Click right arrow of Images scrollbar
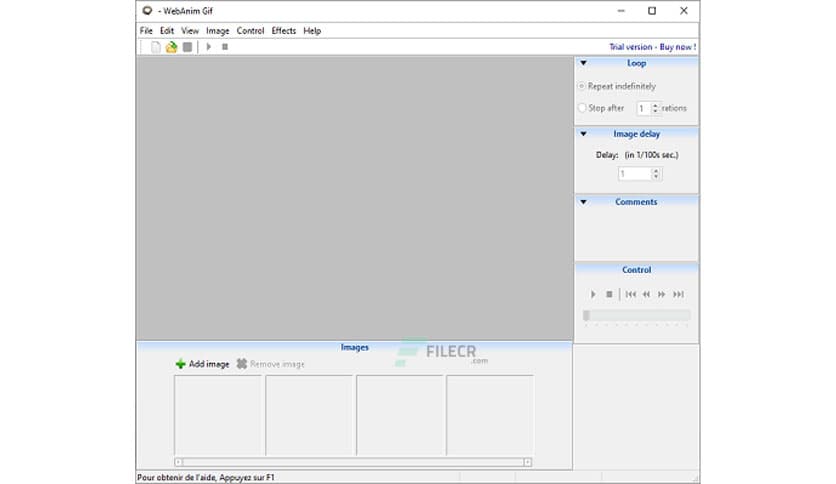This screenshot has width=836, height=484. (x=527, y=462)
